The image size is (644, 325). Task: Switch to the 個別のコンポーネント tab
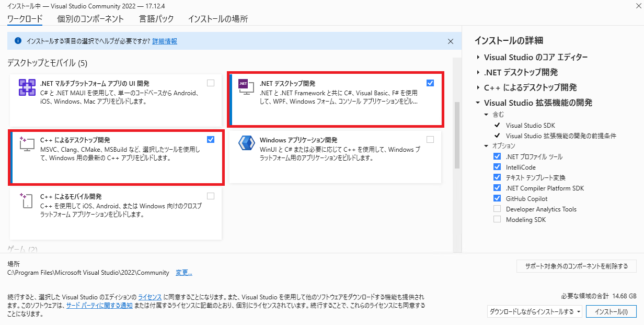pos(90,19)
